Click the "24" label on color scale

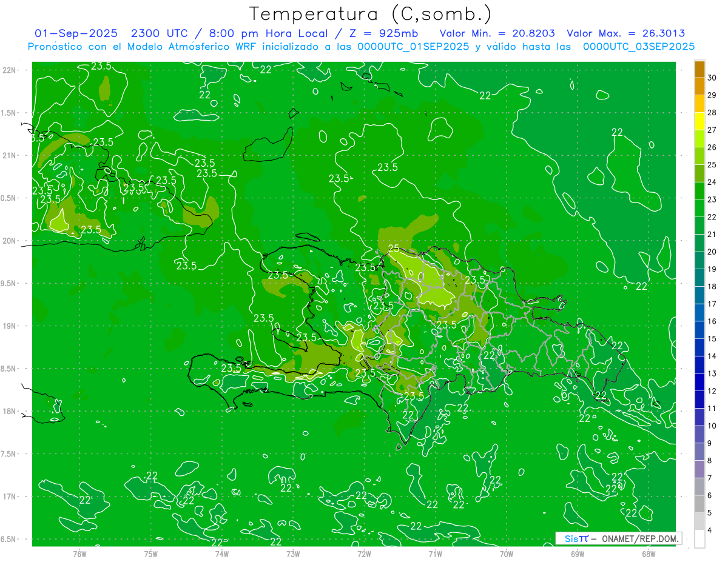712,182
